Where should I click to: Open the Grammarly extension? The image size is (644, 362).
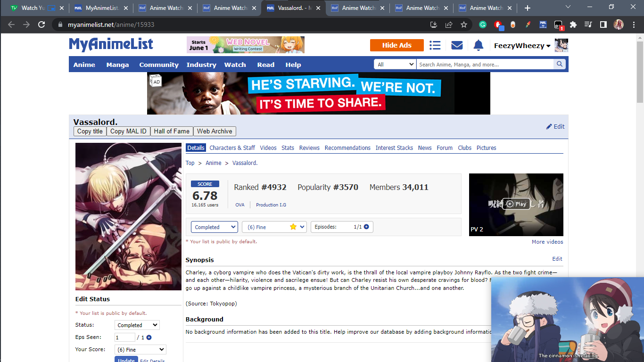click(483, 25)
